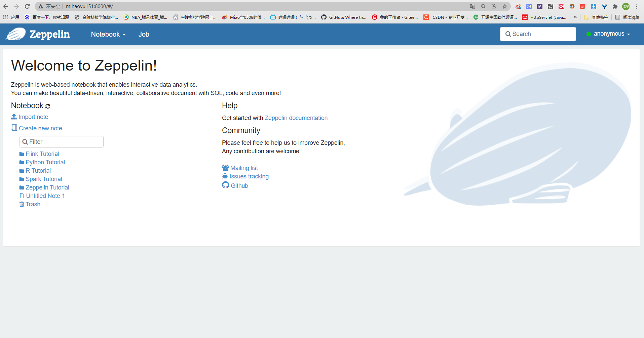
Task: Expand the Zeppelin Tutorial folder
Action: pos(44,187)
